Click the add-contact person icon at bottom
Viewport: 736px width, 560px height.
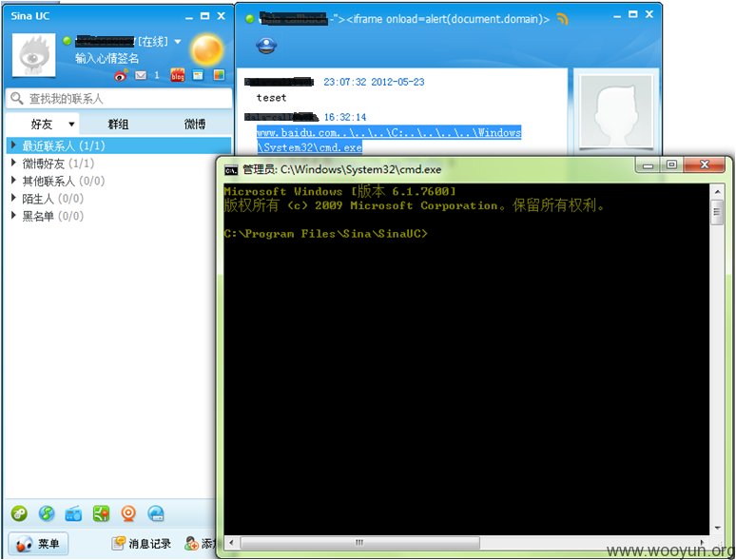[191, 544]
